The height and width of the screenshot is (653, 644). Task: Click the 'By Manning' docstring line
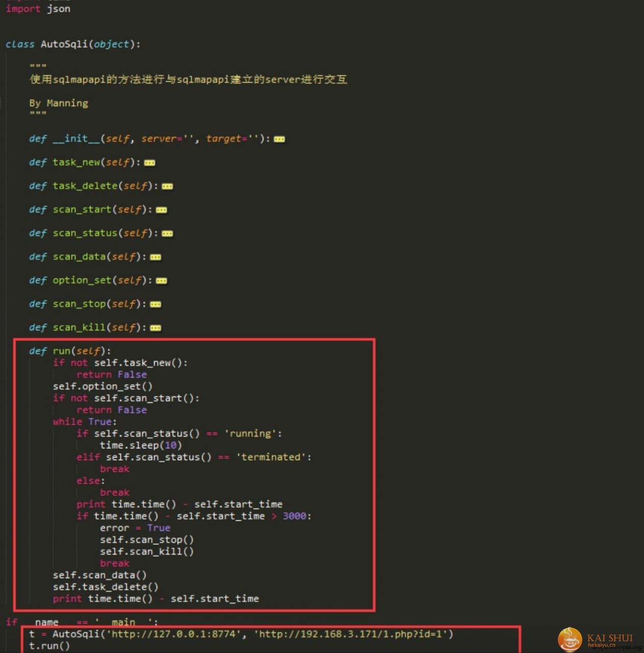pyautogui.click(x=59, y=103)
